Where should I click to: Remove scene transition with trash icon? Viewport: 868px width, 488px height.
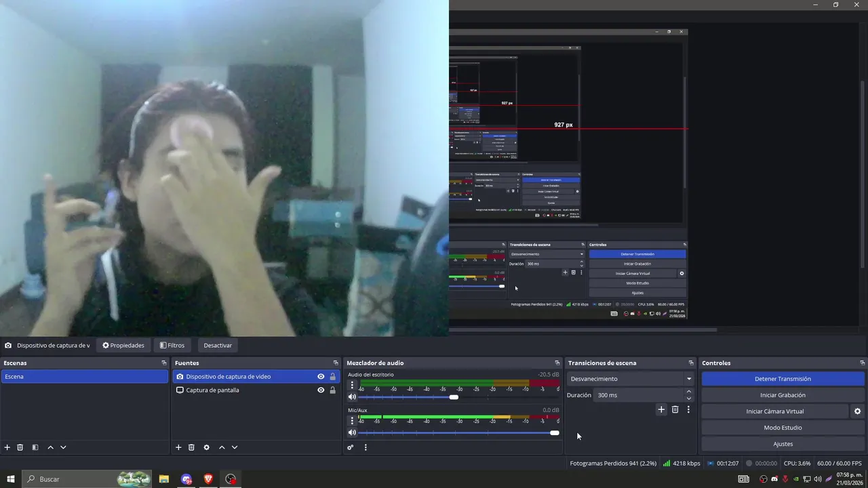(675, 409)
